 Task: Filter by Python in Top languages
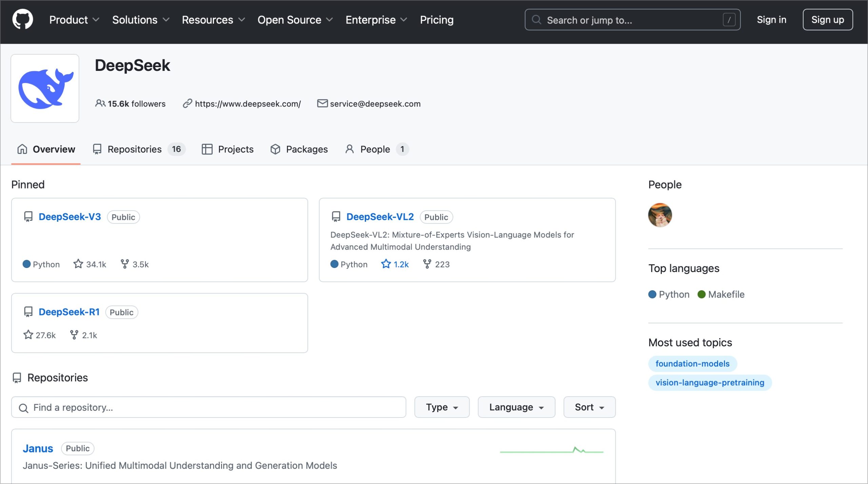669,294
